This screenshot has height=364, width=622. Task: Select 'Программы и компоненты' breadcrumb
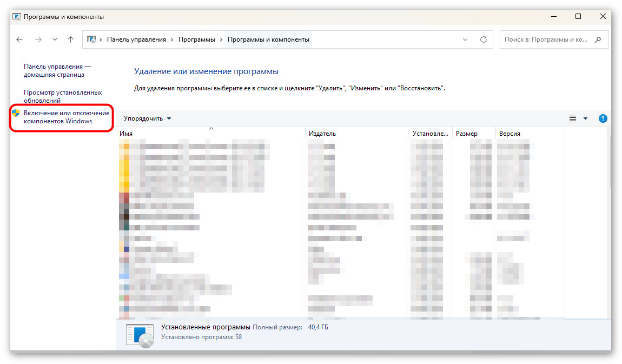pyautogui.click(x=269, y=39)
